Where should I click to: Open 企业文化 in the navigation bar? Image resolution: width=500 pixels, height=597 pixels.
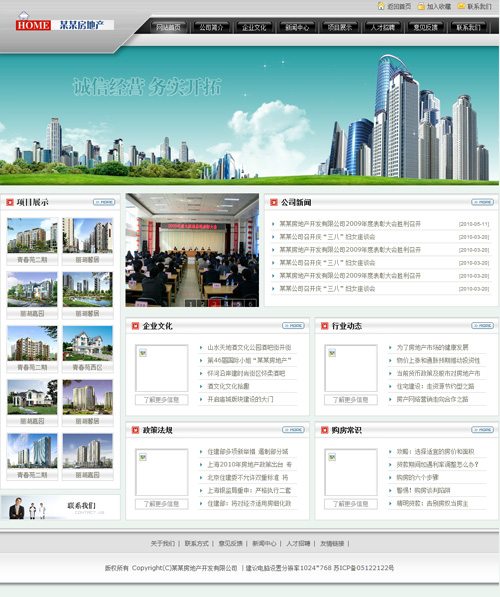[254, 27]
